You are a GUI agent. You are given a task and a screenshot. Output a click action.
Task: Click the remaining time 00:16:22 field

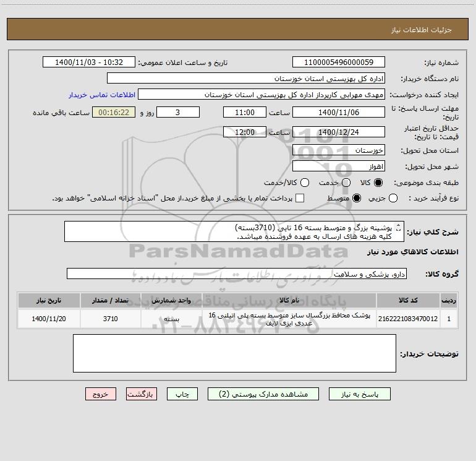point(114,112)
